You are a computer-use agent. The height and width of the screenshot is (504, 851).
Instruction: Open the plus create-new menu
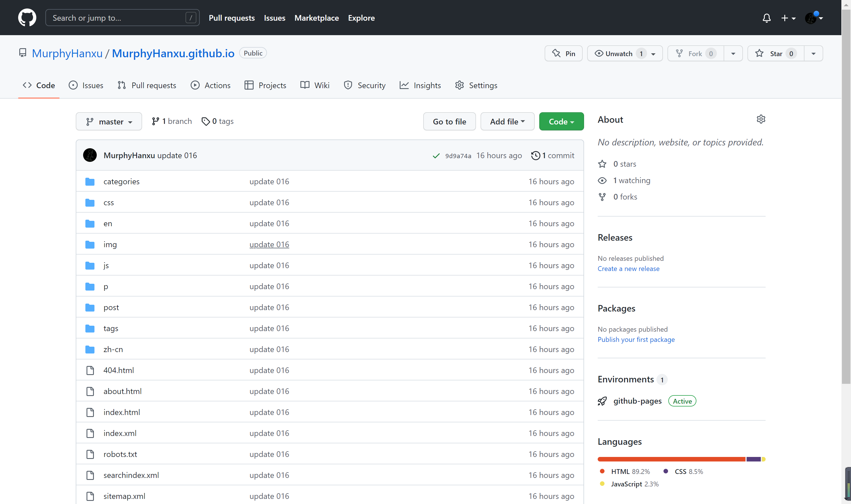click(x=788, y=18)
